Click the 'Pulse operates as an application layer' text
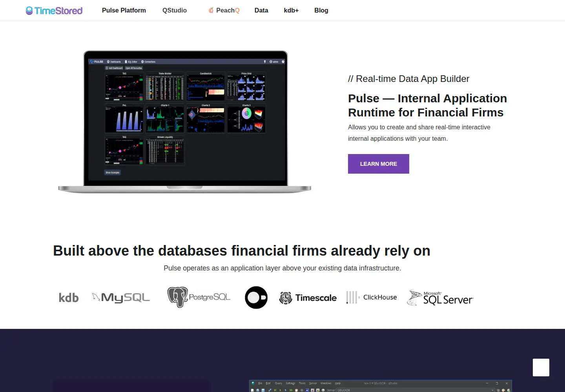The image size is (565, 392). (x=282, y=268)
